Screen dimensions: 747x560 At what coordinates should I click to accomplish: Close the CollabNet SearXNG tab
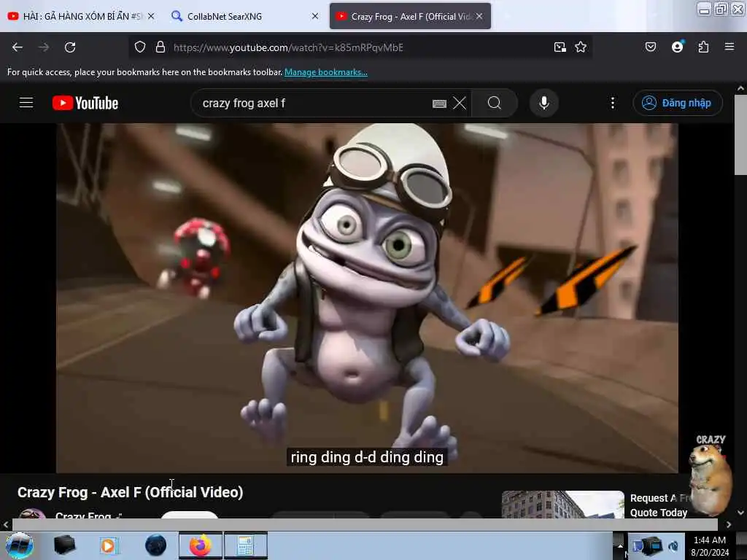(315, 16)
